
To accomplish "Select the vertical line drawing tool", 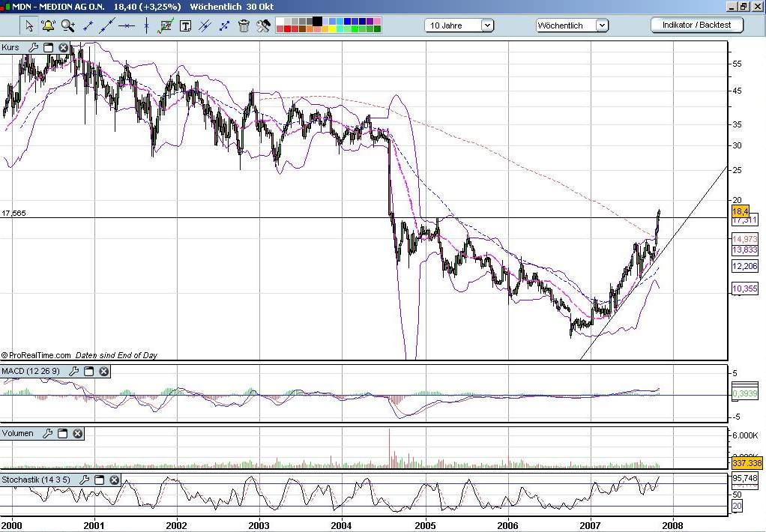I will (146, 25).
